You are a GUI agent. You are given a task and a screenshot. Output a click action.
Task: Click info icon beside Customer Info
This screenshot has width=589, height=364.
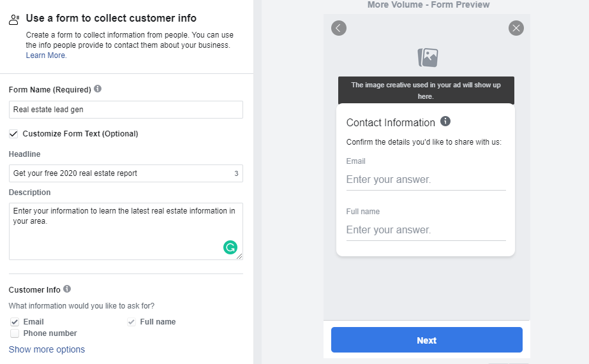[67, 289]
